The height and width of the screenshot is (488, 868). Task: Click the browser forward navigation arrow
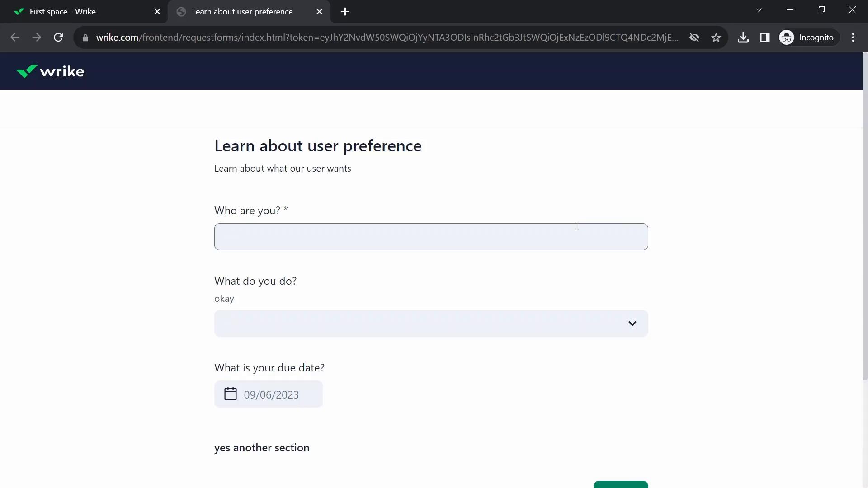tap(36, 37)
